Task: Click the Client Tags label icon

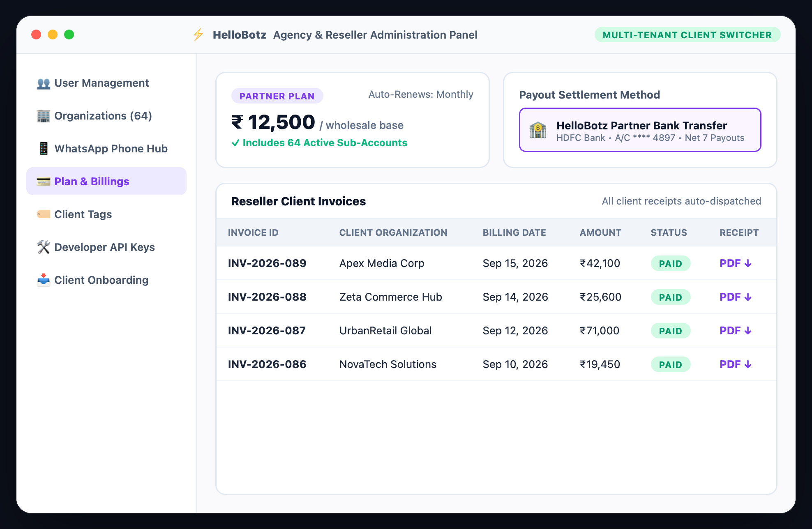Action: pyautogui.click(x=43, y=214)
